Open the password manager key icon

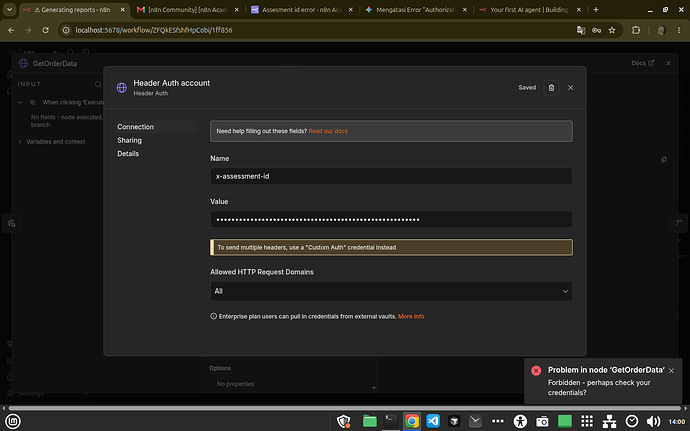click(596, 30)
